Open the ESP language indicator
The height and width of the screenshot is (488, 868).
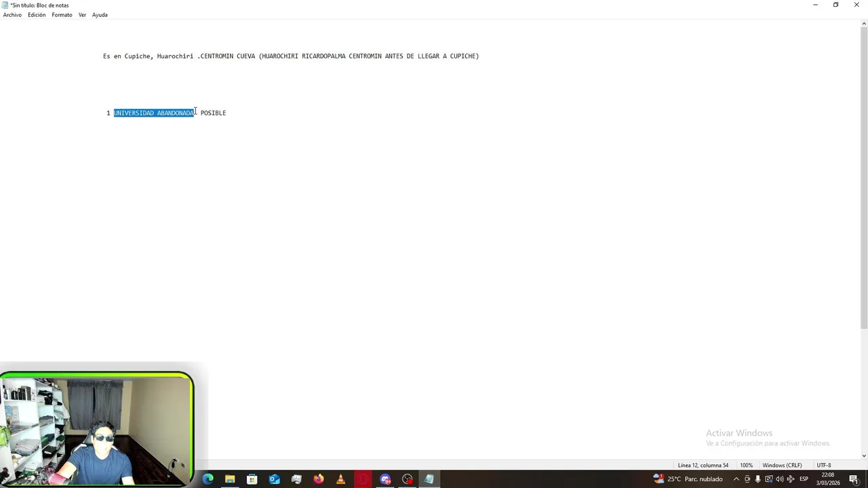[x=804, y=479]
